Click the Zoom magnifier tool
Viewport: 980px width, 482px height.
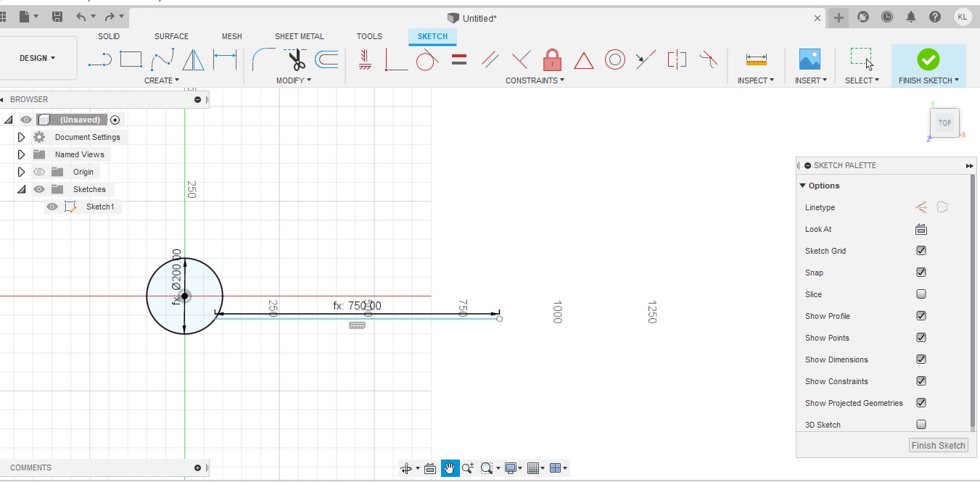coord(468,468)
